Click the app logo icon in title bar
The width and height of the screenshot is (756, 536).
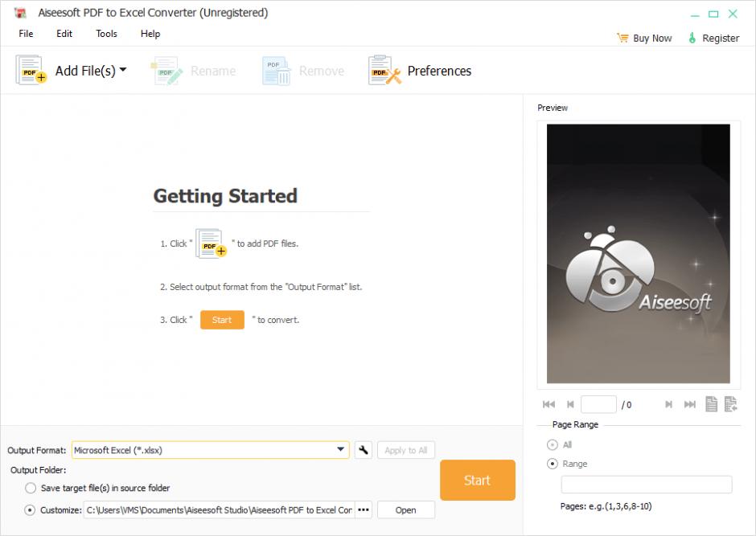20,13
